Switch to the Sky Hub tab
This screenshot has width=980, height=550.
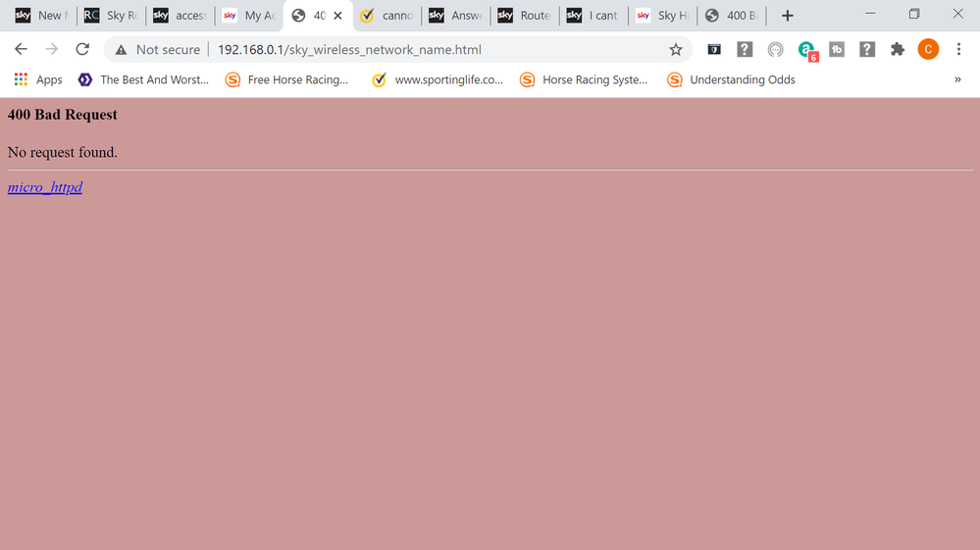pos(662,16)
